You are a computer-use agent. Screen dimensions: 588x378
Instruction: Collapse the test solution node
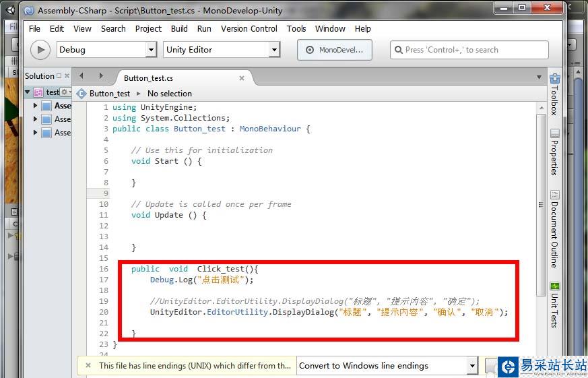(x=28, y=92)
